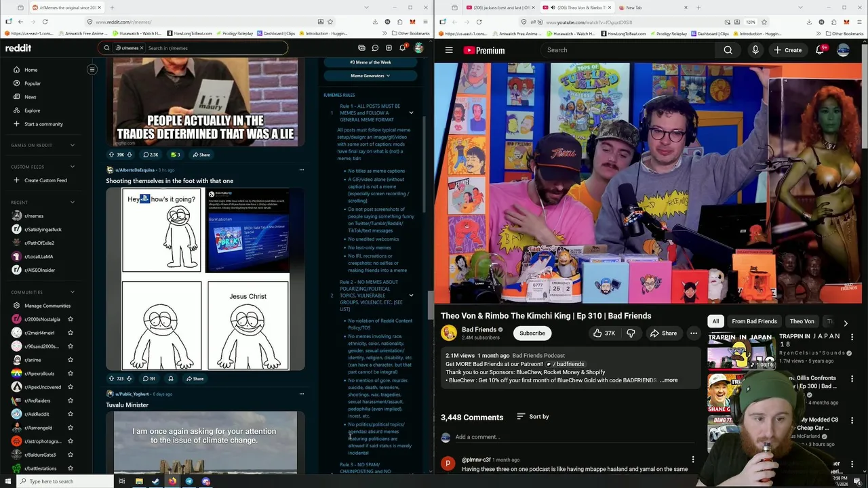Toggle favorite star for r/Asmongold

coord(71,428)
